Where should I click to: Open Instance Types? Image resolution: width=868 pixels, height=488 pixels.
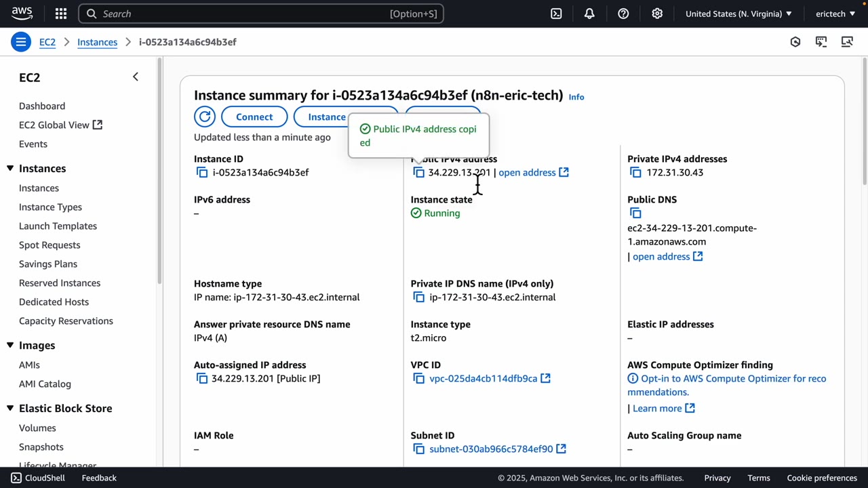coord(50,207)
